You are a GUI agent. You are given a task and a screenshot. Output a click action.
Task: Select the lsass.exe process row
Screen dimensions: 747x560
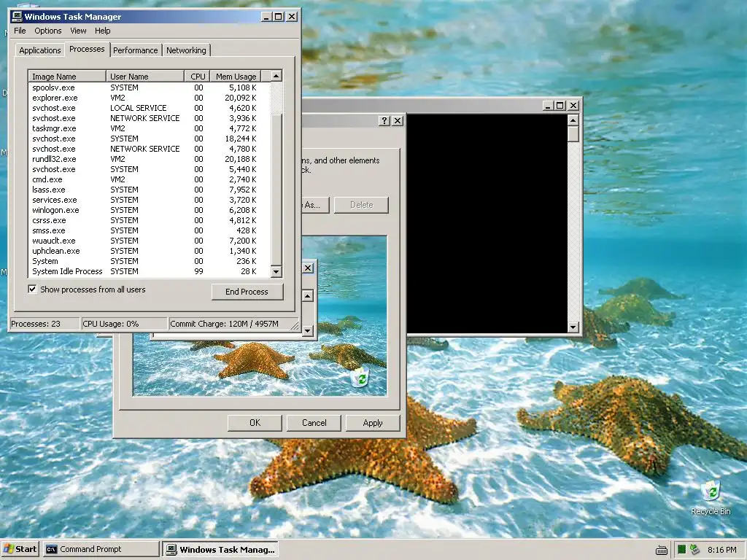149,190
